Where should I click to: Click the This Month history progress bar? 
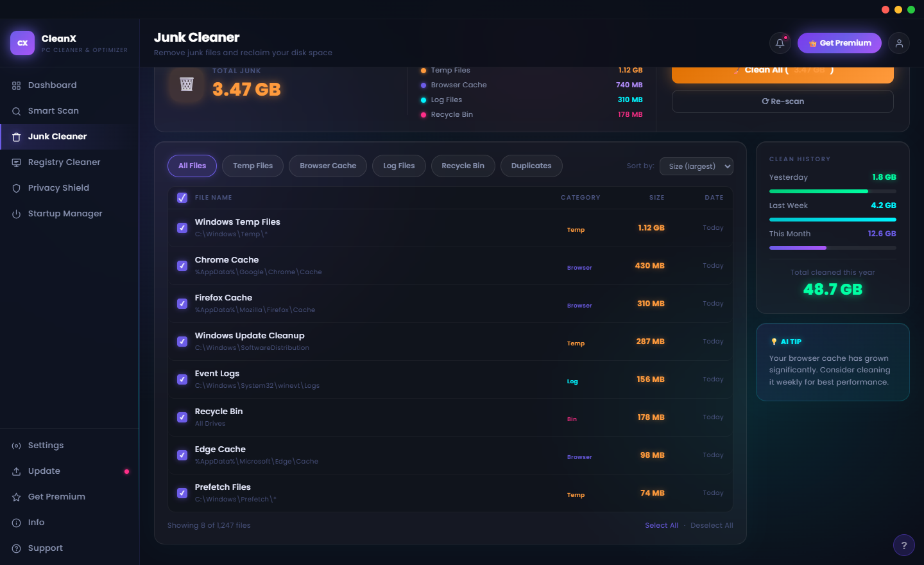[x=833, y=248]
